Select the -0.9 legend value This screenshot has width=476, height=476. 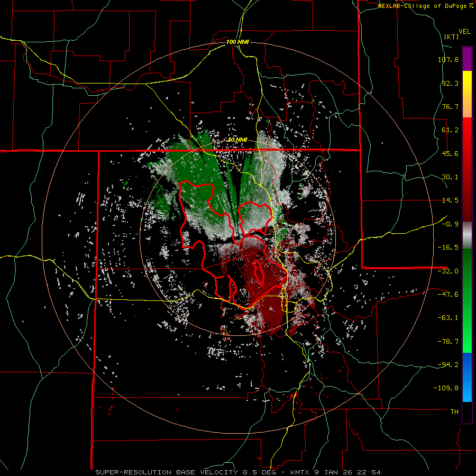[x=450, y=224]
